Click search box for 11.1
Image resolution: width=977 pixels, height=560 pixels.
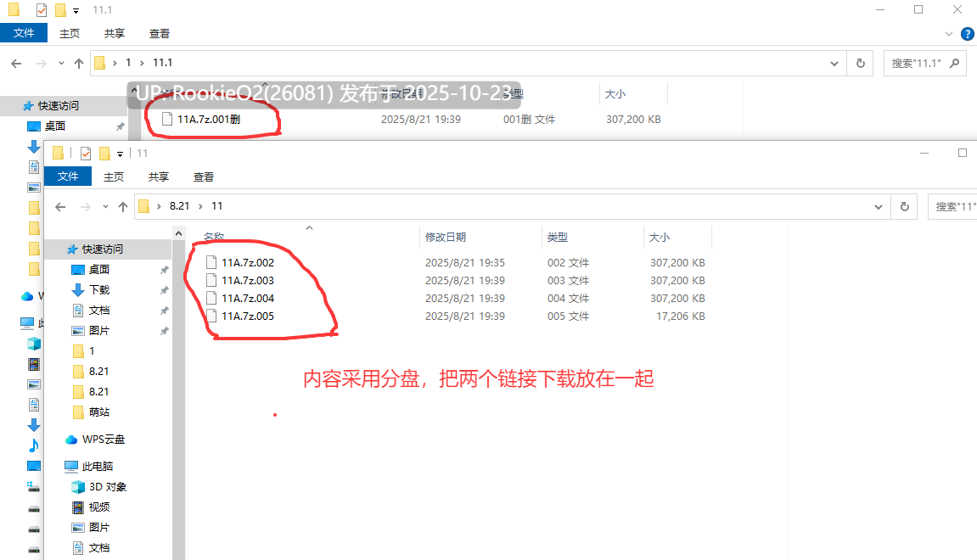tap(924, 64)
